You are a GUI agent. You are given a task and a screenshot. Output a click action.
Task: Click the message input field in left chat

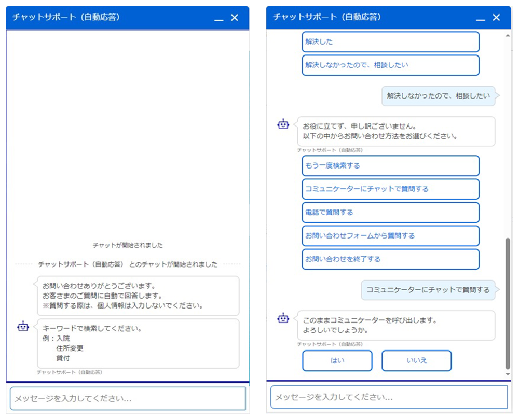click(x=128, y=399)
